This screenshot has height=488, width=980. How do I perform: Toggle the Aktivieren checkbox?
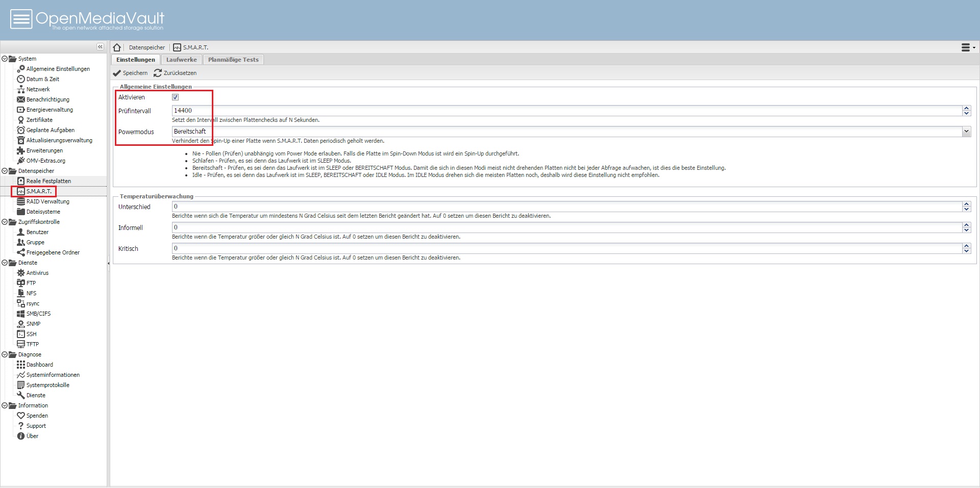point(175,97)
